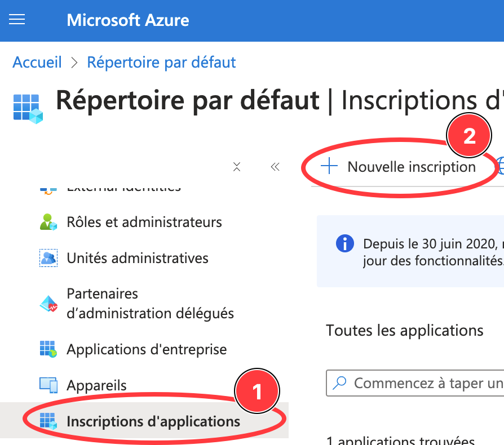Click the magnifier icon in the search box
This screenshot has height=445, width=504.
(x=340, y=383)
